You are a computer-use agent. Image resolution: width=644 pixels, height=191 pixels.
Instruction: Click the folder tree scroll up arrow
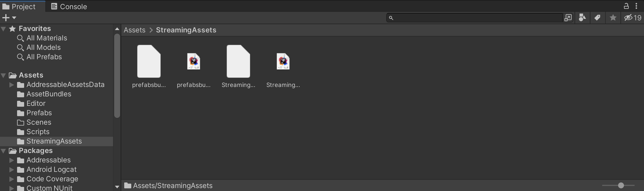[117, 29]
